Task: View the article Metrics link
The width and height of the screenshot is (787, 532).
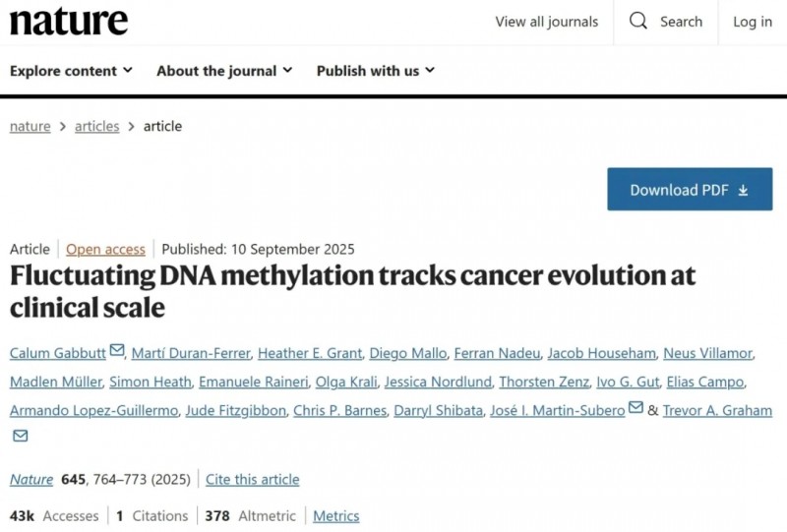Action: [336, 515]
